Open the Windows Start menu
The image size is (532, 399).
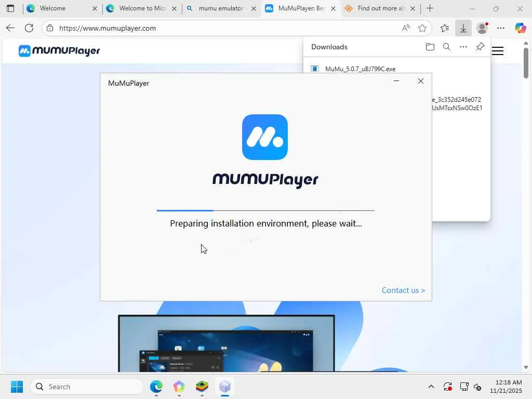tap(17, 387)
